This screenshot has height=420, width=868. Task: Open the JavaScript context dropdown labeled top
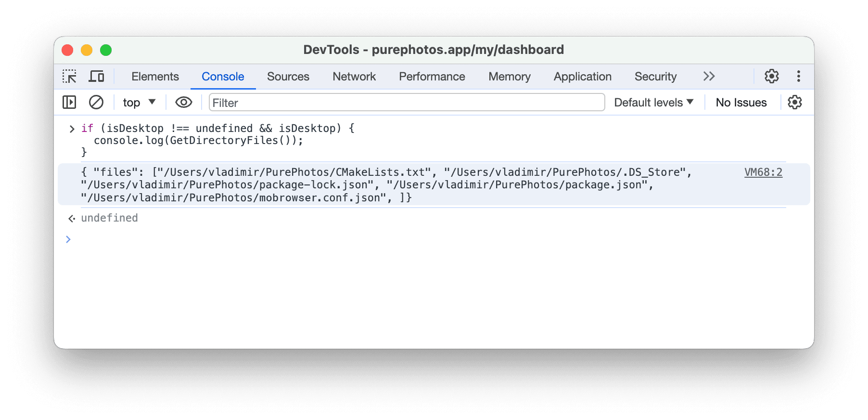pyautogui.click(x=138, y=102)
